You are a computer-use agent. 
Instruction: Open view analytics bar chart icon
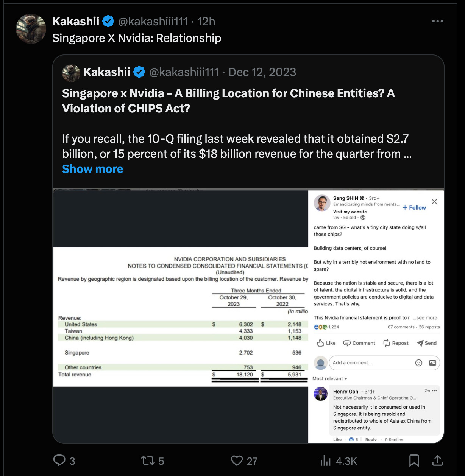[326, 460]
